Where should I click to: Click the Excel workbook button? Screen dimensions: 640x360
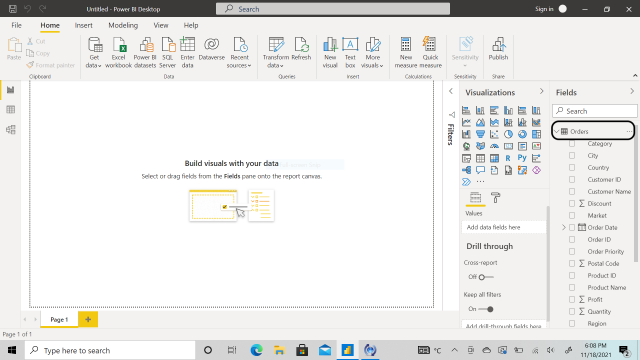click(x=118, y=53)
